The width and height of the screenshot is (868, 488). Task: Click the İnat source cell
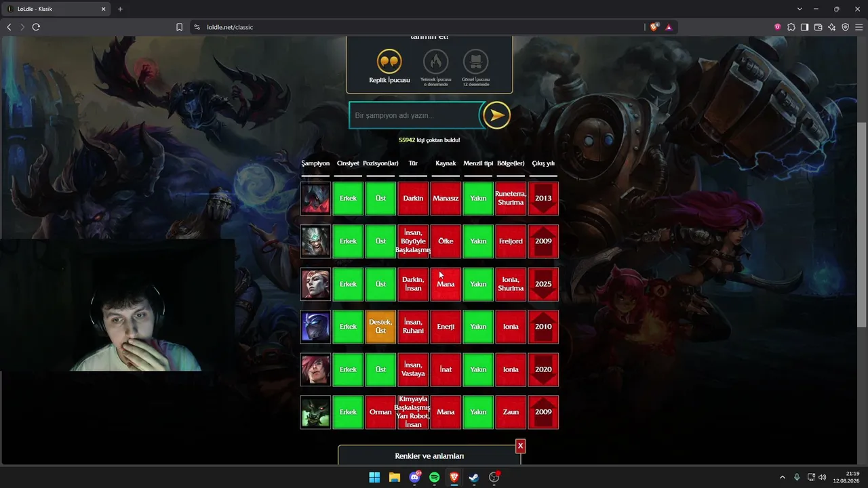pos(446,369)
